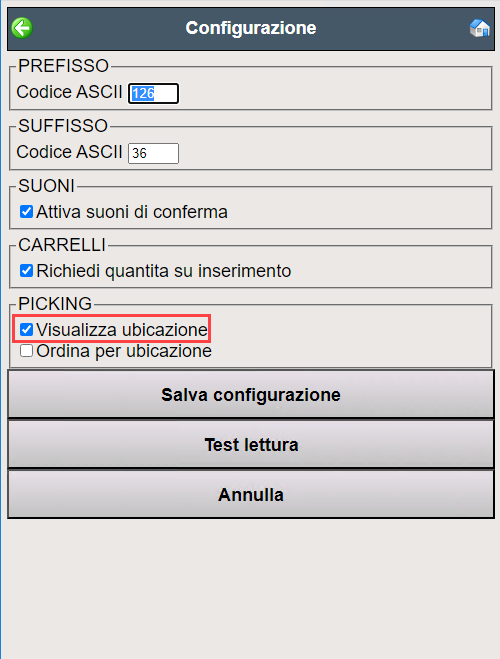Click the Attiva suoni di conferma label text
This screenshot has width=500, height=659.
(x=132, y=212)
